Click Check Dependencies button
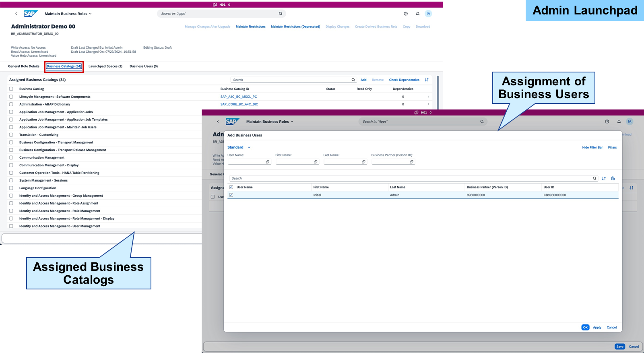Image resolution: width=644 pixels, height=353 pixels. click(404, 80)
